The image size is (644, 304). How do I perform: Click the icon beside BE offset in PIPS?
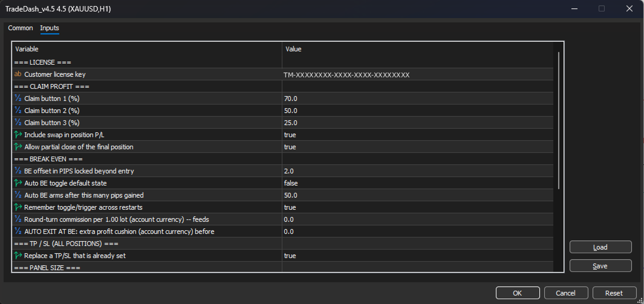[x=18, y=171]
